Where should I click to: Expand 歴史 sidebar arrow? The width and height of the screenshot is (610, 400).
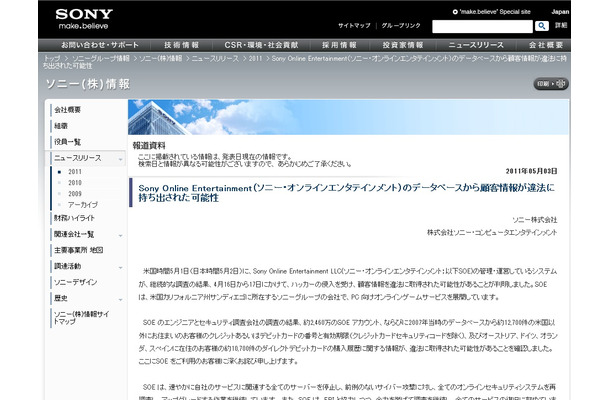pyautogui.click(x=120, y=299)
